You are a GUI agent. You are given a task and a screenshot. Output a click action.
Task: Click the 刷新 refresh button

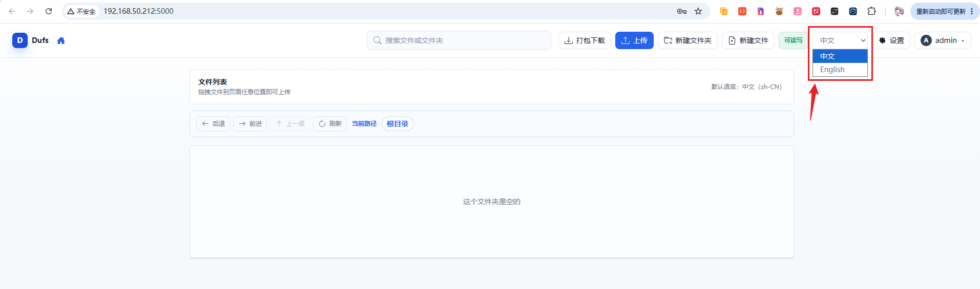330,124
